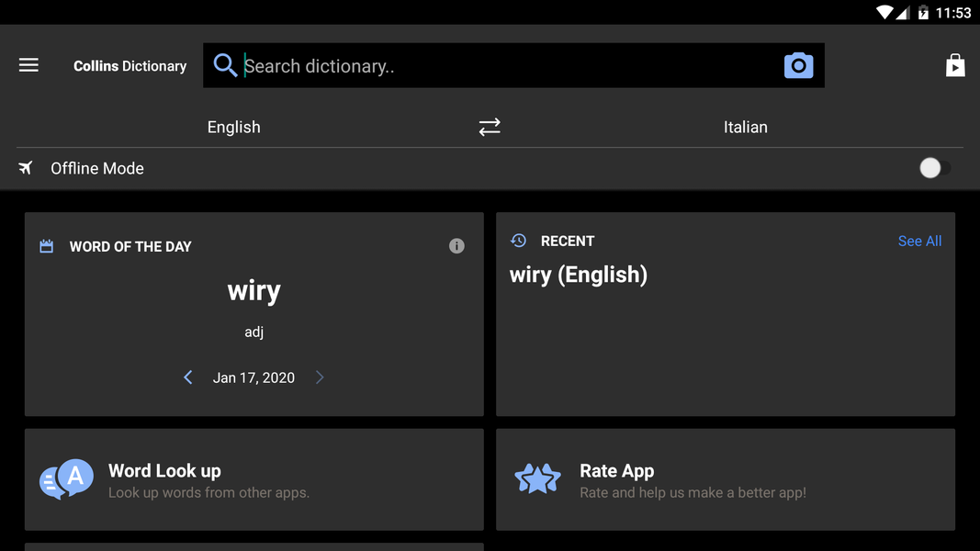The image size is (980, 551).
Task: Click the magnifying glass search icon
Action: pos(225,65)
